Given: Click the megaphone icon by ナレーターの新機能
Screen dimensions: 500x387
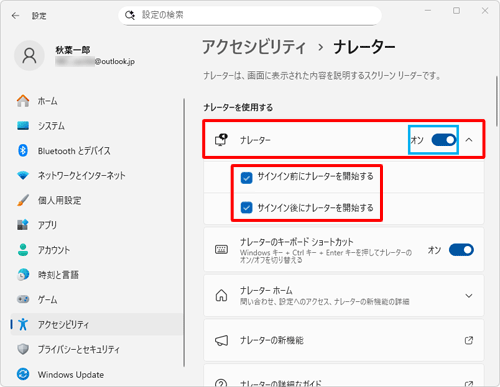Looking at the screenshot, I should pyautogui.click(x=221, y=340).
